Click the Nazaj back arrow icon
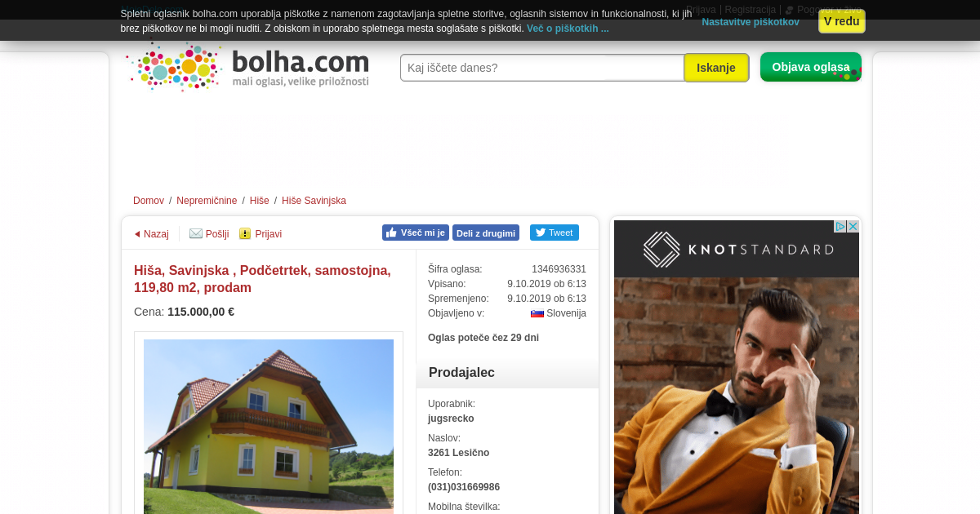This screenshot has height=514, width=980. [137, 234]
